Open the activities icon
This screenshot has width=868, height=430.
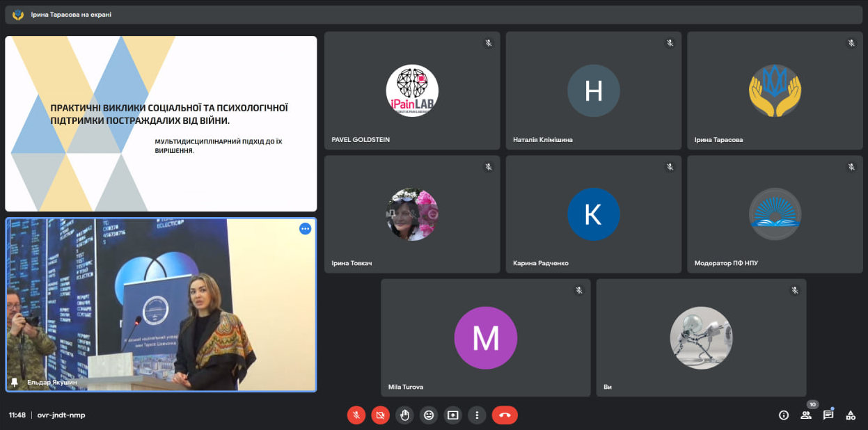pos(851,415)
